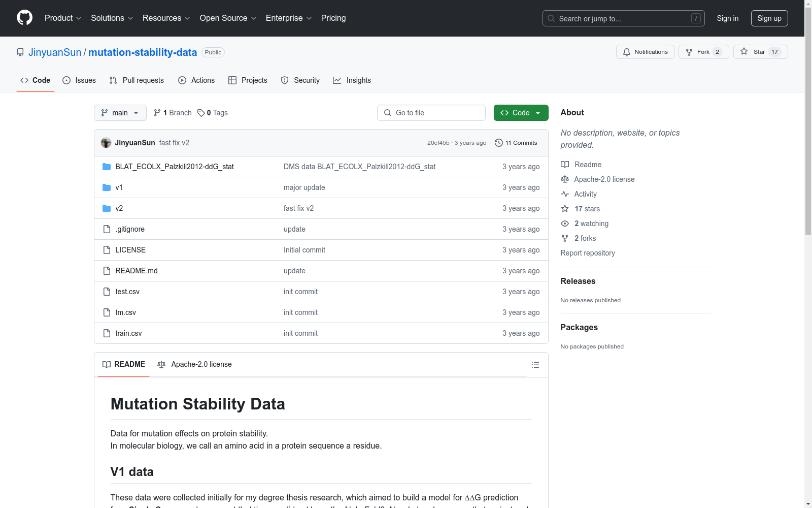Switch to the Pull requests tab
The height and width of the screenshot is (508, 812).
click(x=137, y=80)
